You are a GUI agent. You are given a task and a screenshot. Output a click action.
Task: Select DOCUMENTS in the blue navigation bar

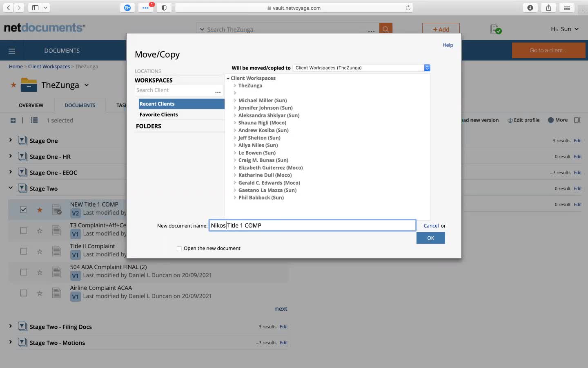(62, 51)
